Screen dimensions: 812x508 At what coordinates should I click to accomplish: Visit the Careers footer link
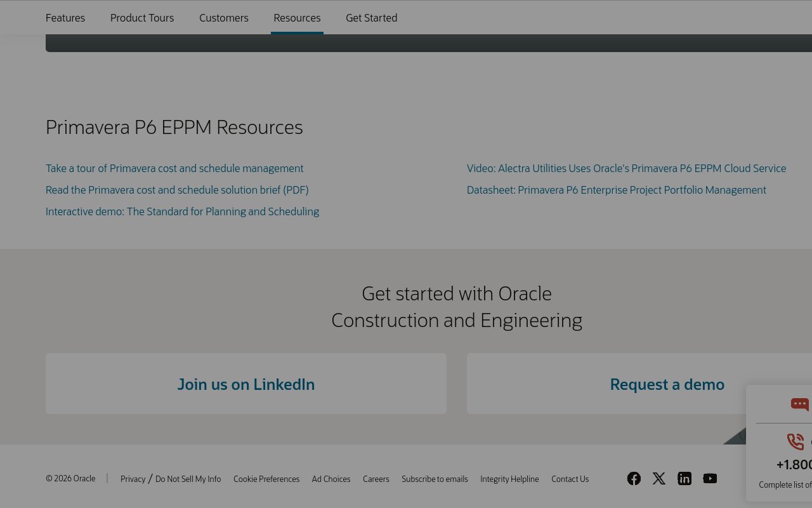(x=376, y=479)
